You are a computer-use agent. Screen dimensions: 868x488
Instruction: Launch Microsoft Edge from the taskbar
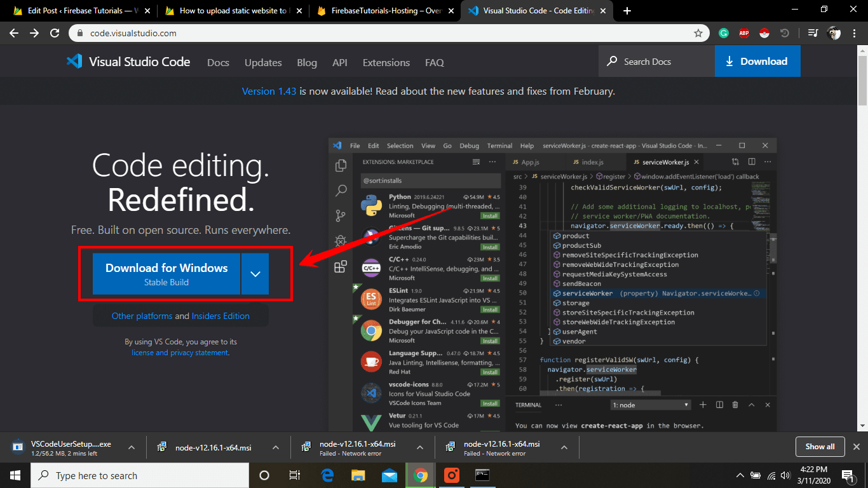(328, 475)
